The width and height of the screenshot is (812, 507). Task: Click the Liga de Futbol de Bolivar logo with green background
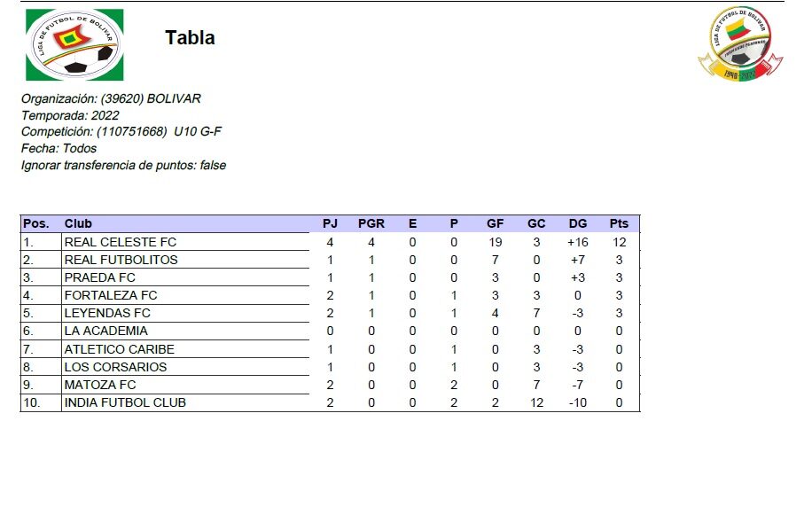point(74,45)
